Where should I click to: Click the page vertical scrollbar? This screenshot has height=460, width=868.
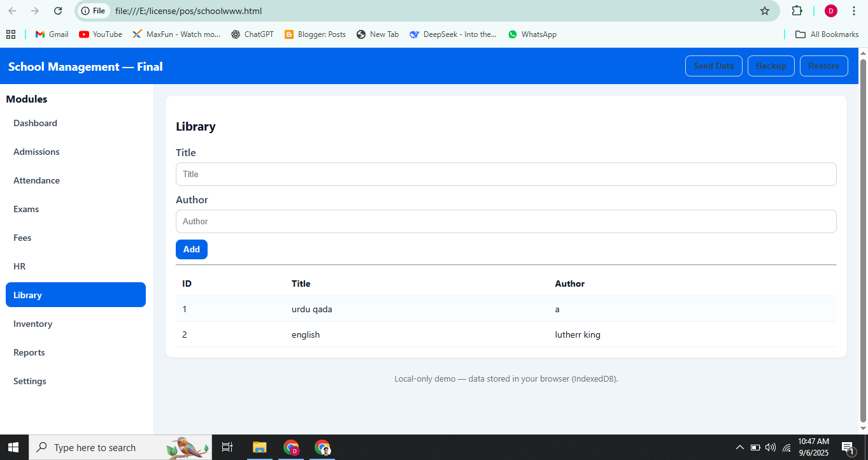point(863,242)
